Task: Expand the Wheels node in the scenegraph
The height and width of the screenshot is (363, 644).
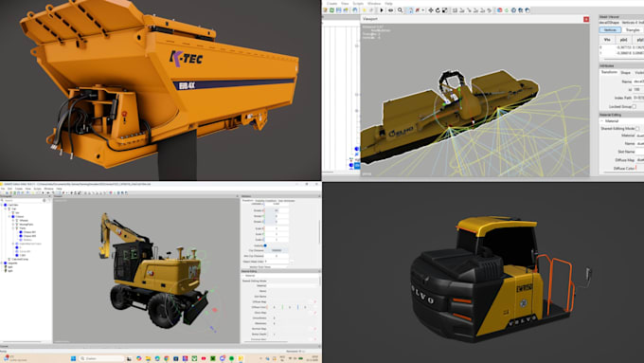Action: 13,220
